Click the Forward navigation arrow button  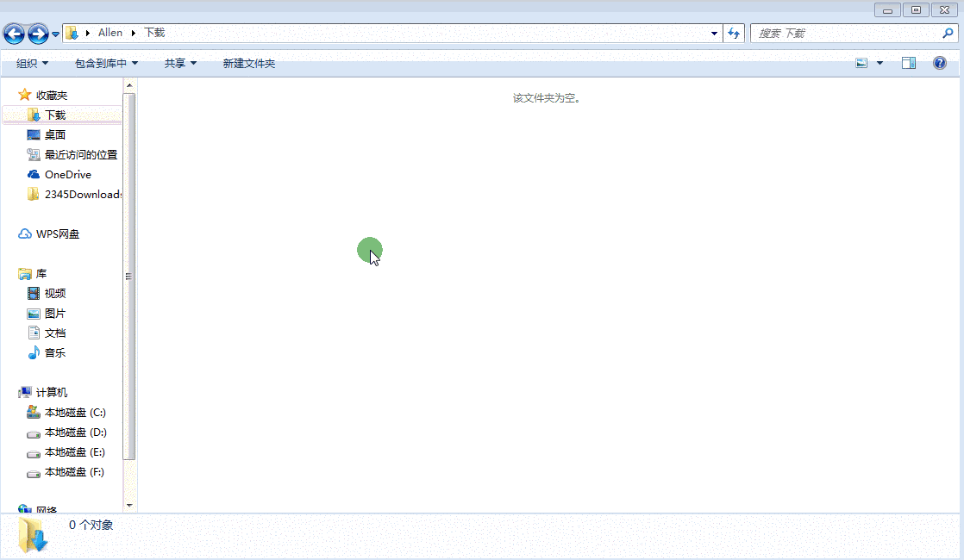pos(38,34)
